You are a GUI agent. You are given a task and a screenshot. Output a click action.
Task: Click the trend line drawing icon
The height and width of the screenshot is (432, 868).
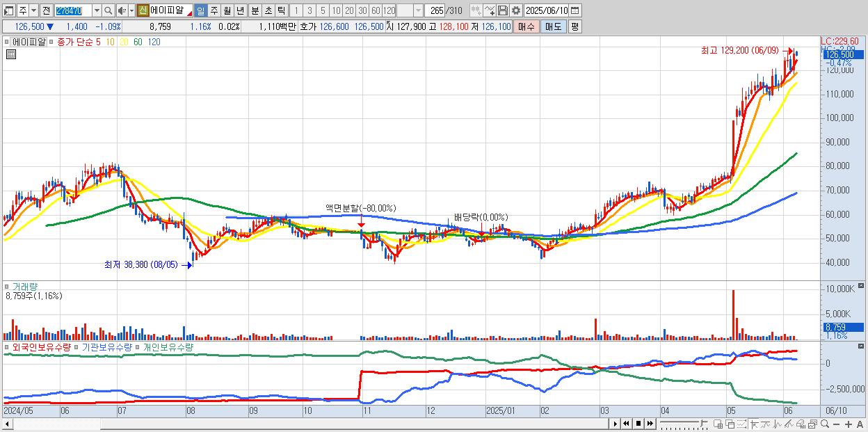pos(766,424)
